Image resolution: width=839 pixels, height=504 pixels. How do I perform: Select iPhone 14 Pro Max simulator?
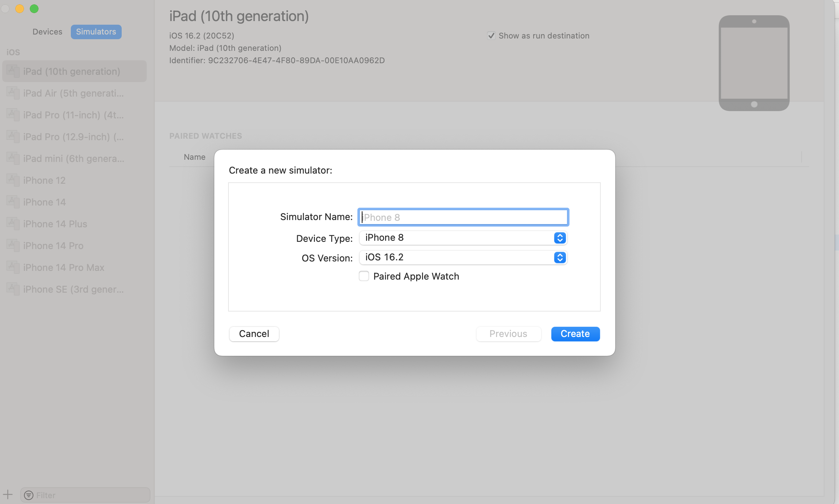[x=74, y=267]
